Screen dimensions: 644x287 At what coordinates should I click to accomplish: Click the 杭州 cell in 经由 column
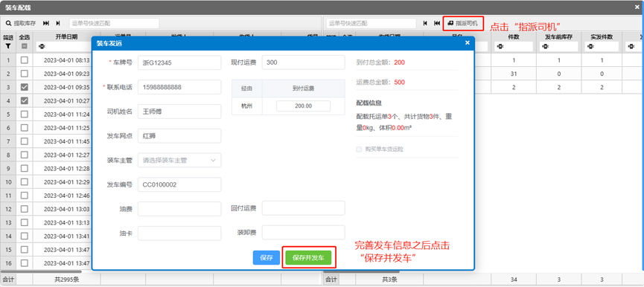click(x=247, y=106)
